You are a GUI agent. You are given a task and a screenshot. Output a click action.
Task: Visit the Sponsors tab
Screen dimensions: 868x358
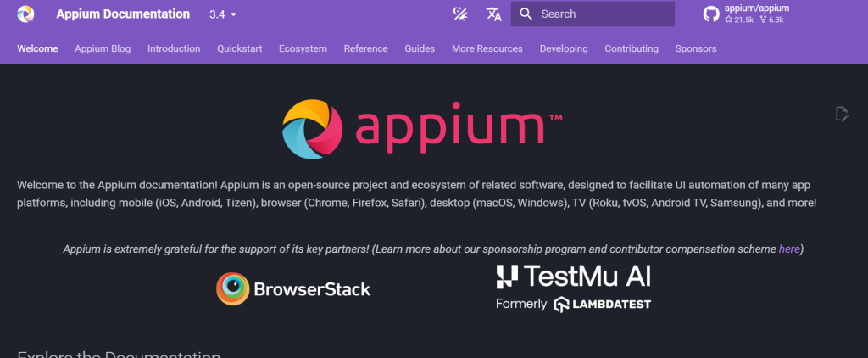(696, 48)
